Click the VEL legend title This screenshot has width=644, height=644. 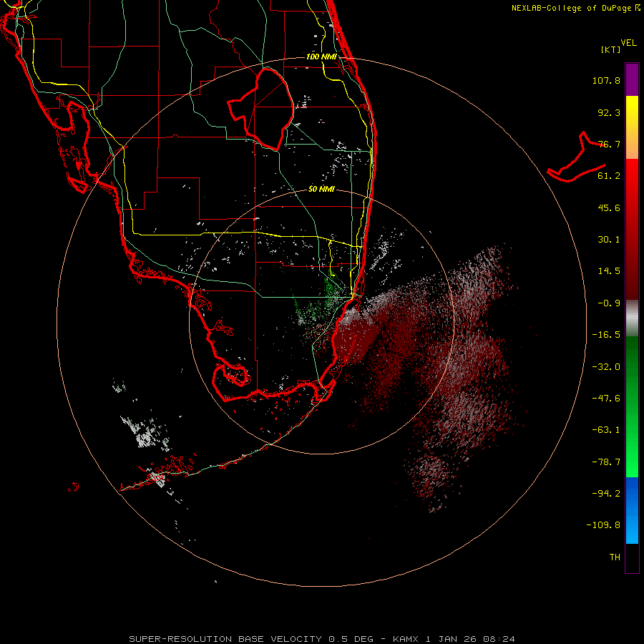point(628,43)
